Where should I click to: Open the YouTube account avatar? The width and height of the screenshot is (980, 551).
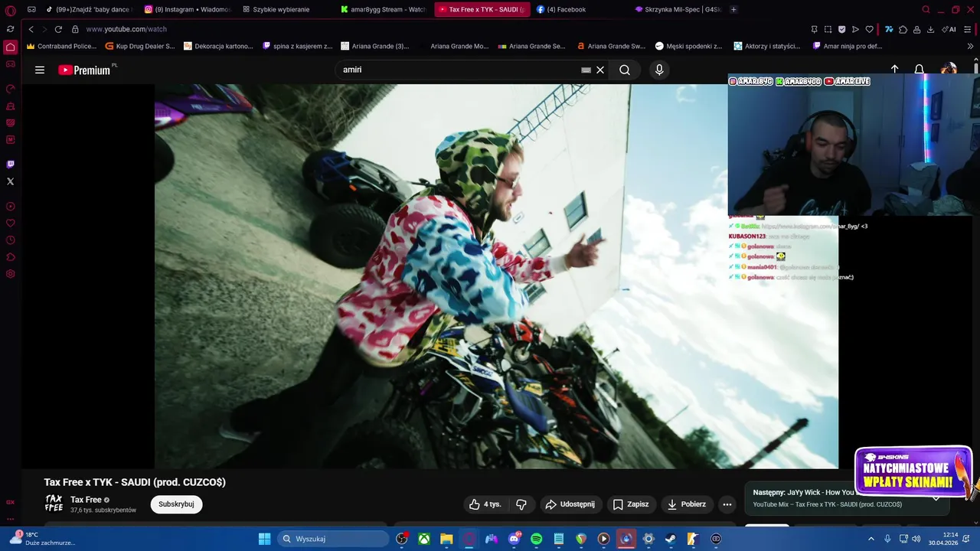coord(949,70)
